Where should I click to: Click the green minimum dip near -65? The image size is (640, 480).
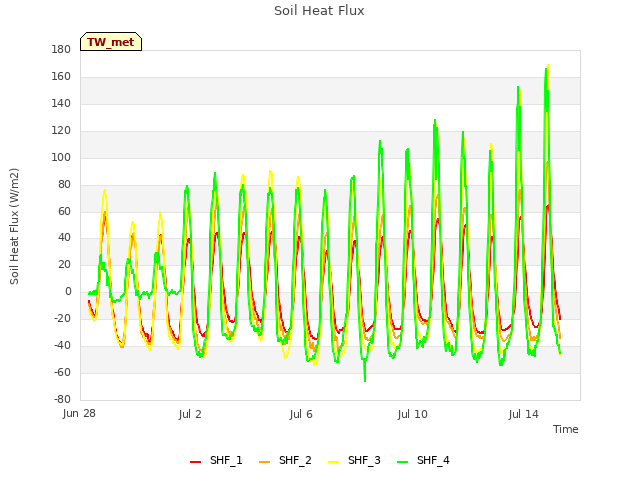click(x=365, y=380)
